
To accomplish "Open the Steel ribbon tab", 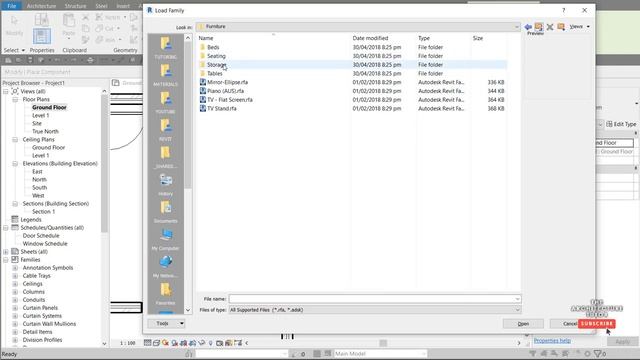I will (x=102, y=6).
